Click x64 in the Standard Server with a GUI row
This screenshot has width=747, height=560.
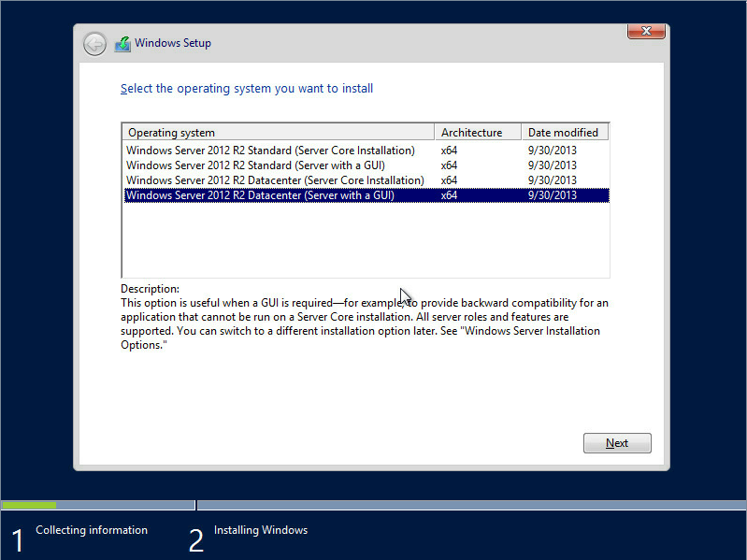(449, 165)
